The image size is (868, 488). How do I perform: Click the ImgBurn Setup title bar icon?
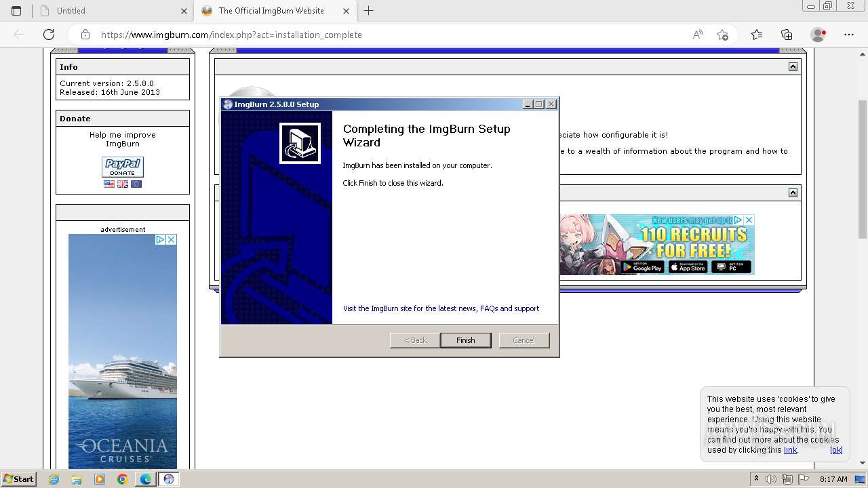[228, 104]
